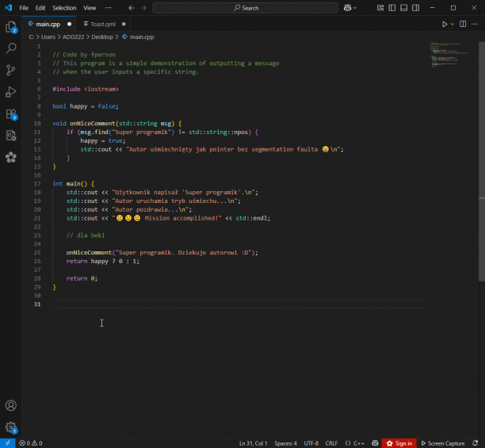This screenshot has width=485, height=448.
Task: Open the Copilot chat icon in title bar
Action: coord(347,8)
